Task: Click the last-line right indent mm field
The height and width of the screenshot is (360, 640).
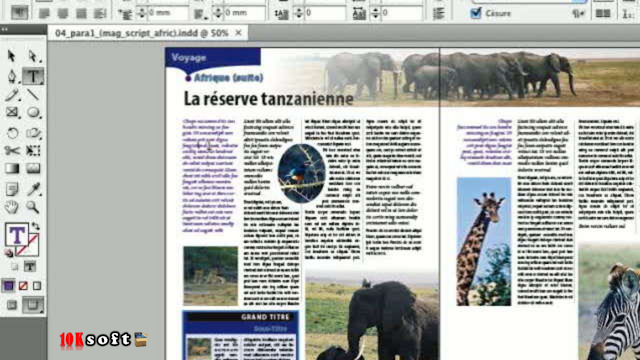Action: pyautogui.click(x=244, y=13)
